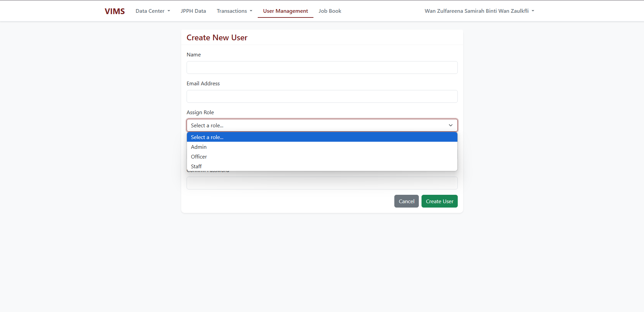Image resolution: width=644 pixels, height=312 pixels.
Task: Click the VIMS logo
Action: [x=114, y=11]
